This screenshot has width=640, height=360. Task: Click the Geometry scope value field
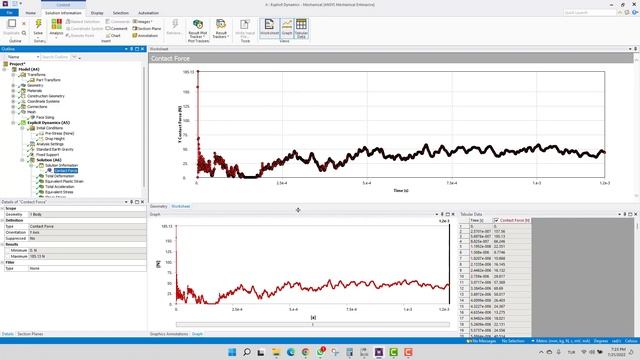(87, 214)
